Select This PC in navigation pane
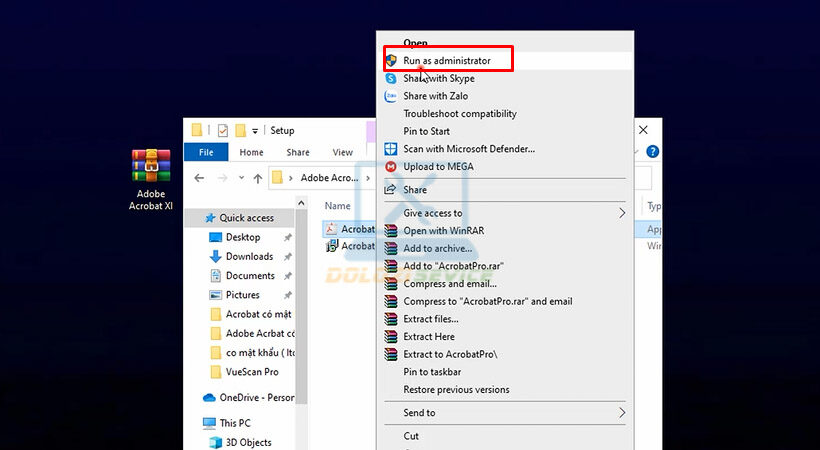This screenshot has width=820, height=450. [x=235, y=423]
